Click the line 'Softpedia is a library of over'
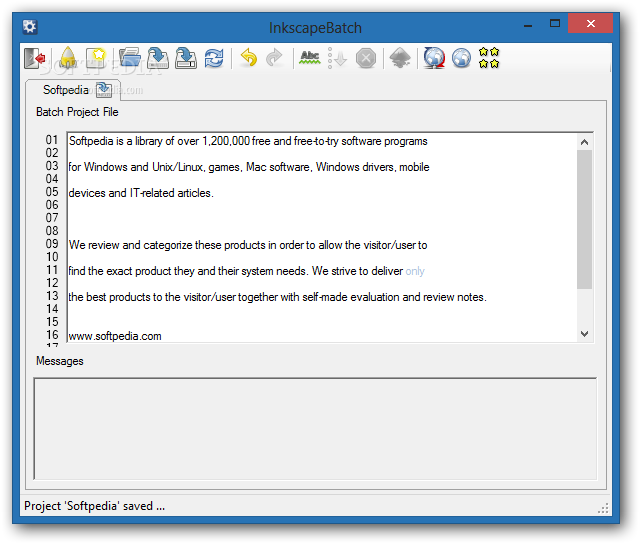This screenshot has height=544, width=640. point(248,141)
